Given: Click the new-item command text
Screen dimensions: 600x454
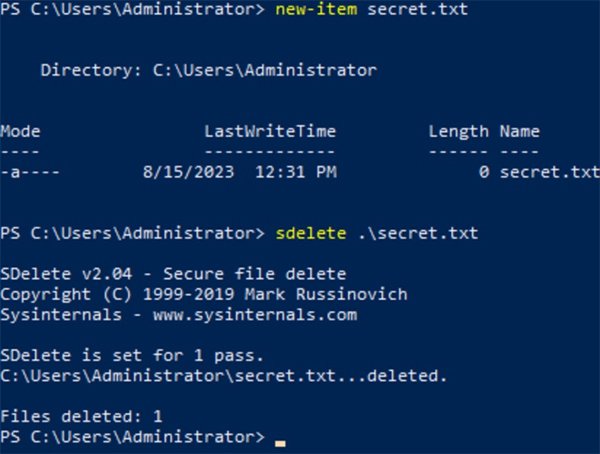Looking at the screenshot, I should pos(312,11).
